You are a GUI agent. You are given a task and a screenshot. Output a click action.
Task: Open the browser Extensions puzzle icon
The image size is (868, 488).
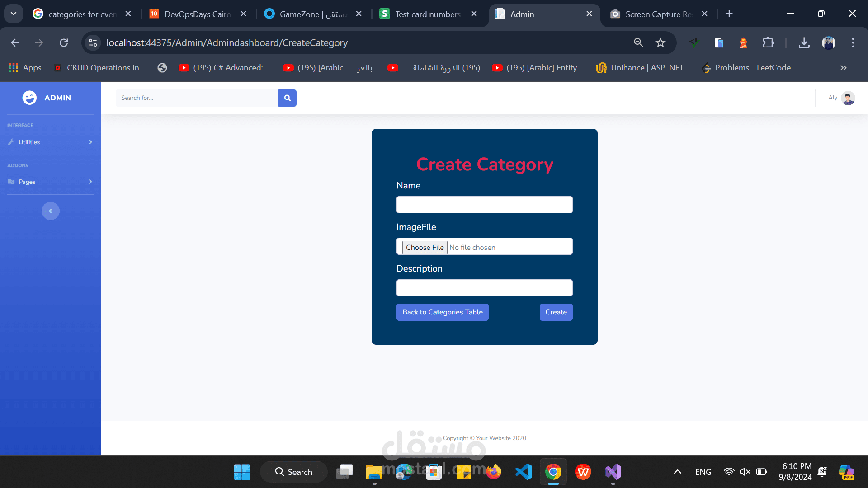click(768, 43)
